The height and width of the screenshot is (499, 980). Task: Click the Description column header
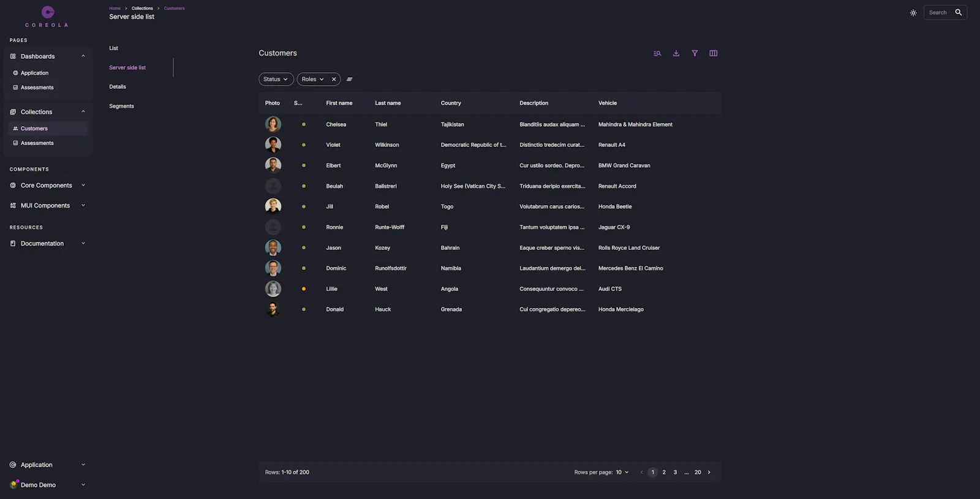[x=534, y=103]
